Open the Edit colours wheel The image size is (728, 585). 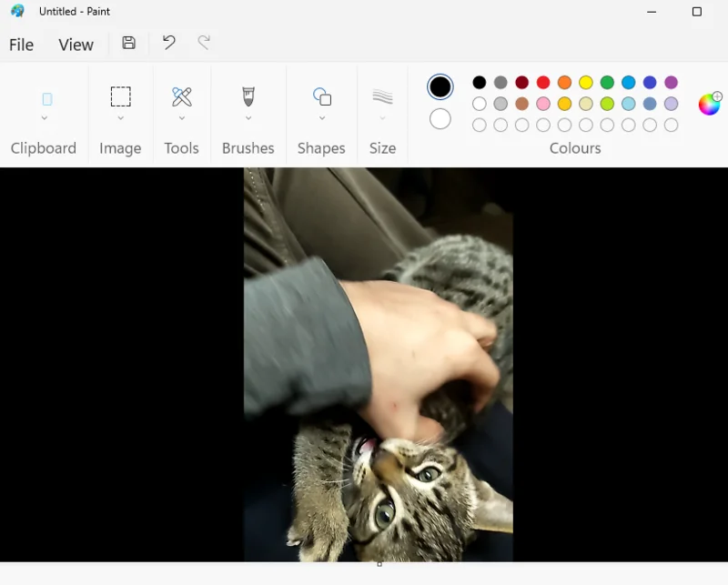709,102
